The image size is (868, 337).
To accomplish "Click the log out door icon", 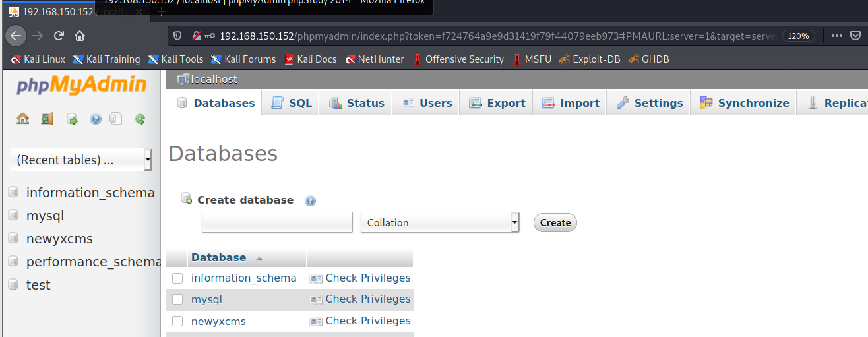I will tap(47, 119).
